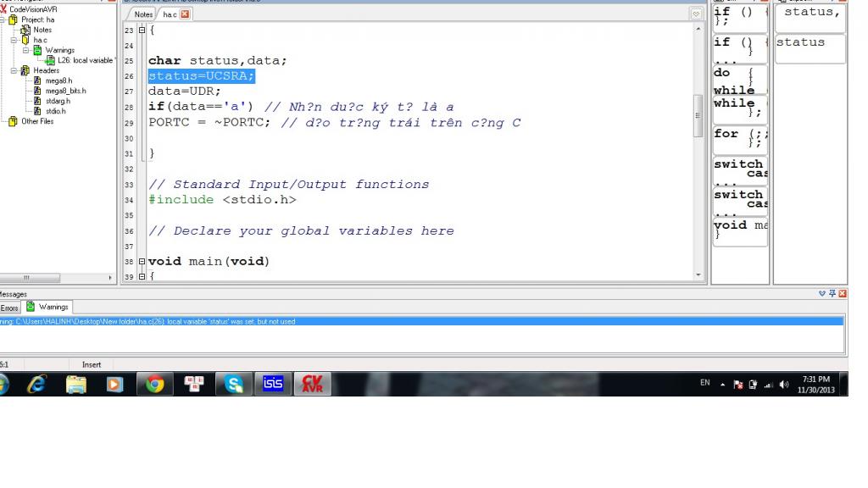Viewport: 868px width, 488px height.
Task: Open stdarg.h header in tree
Action: (58, 102)
